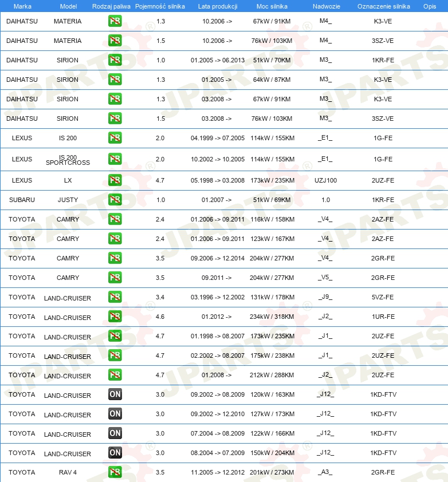Click power value 51kW / 69KM

(272, 200)
